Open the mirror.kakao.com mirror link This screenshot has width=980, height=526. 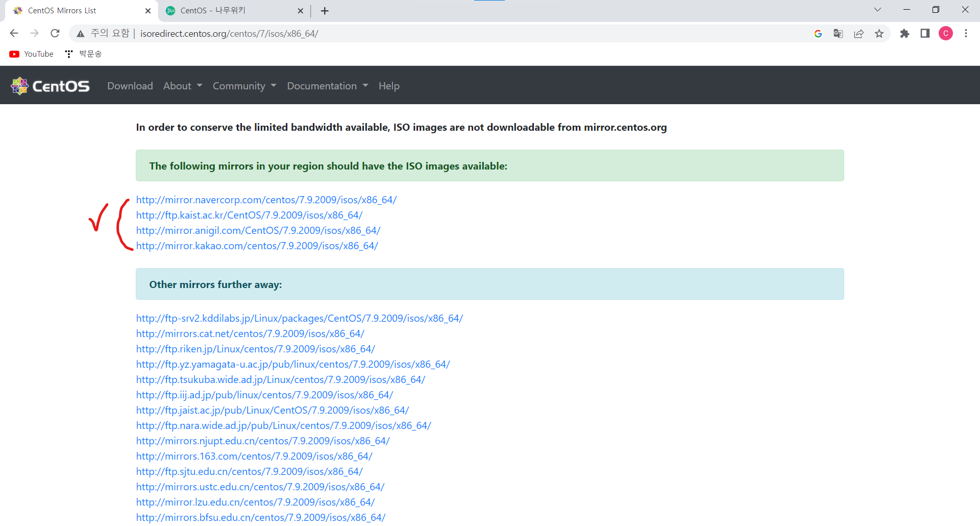coord(257,246)
